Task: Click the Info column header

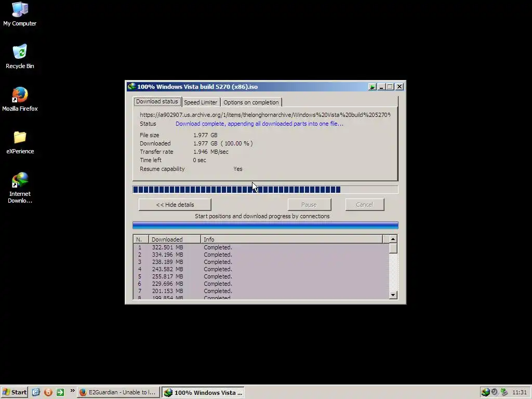Action: click(x=292, y=239)
